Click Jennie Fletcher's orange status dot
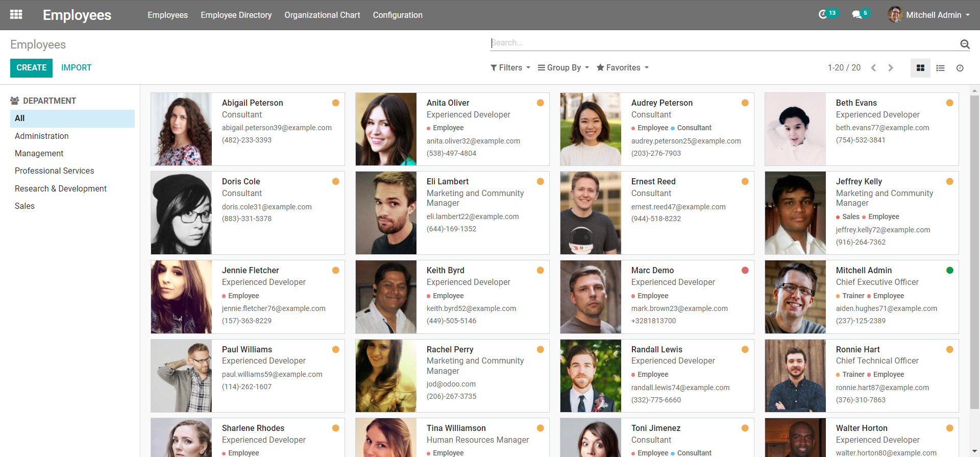Image resolution: width=980 pixels, height=457 pixels. pyautogui.click(x=336, y=270)
